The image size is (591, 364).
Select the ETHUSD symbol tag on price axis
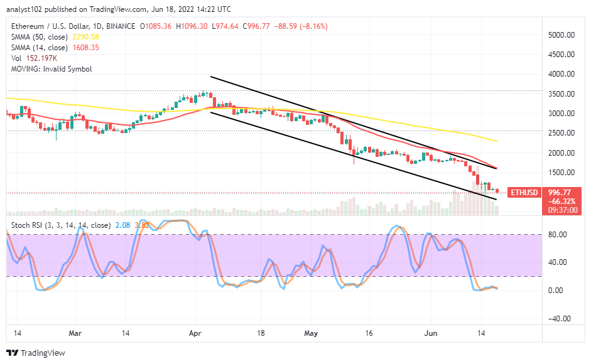[523, 192]
